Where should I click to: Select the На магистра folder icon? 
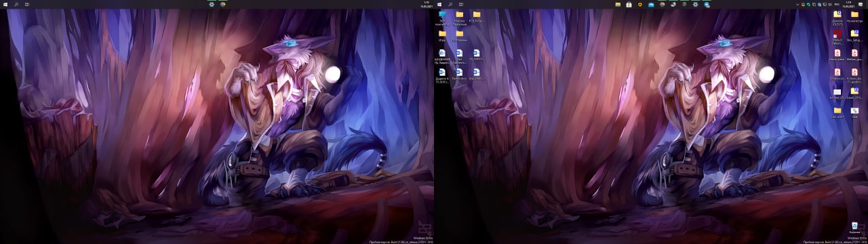point(854,16)
